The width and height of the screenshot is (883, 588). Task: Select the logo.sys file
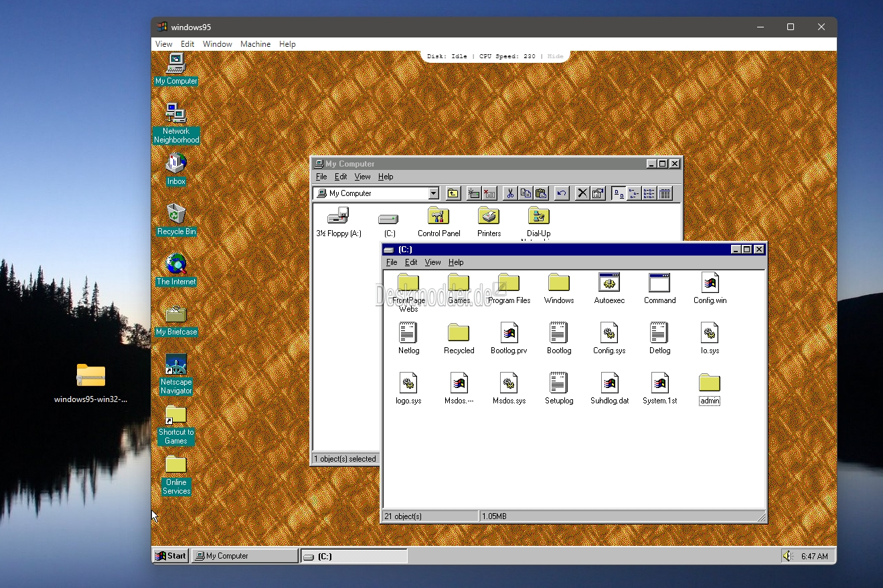click(x=408, y=389)
